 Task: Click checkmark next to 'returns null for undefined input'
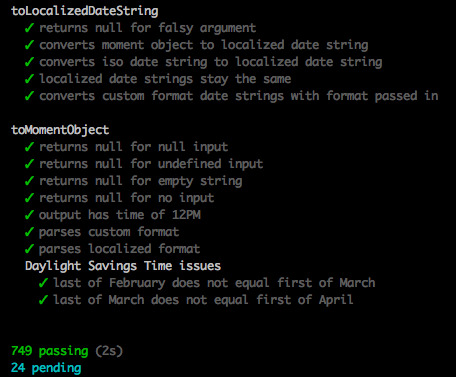coord(29,164)
